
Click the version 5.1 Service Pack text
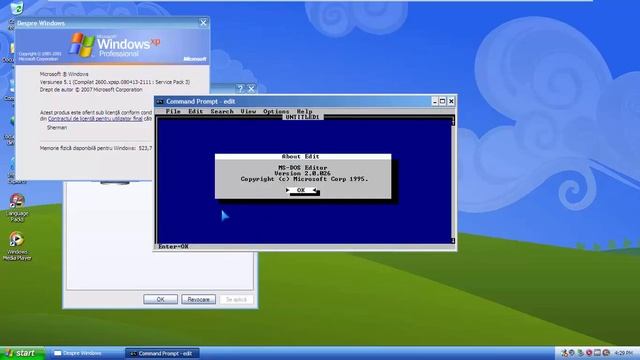115,82
